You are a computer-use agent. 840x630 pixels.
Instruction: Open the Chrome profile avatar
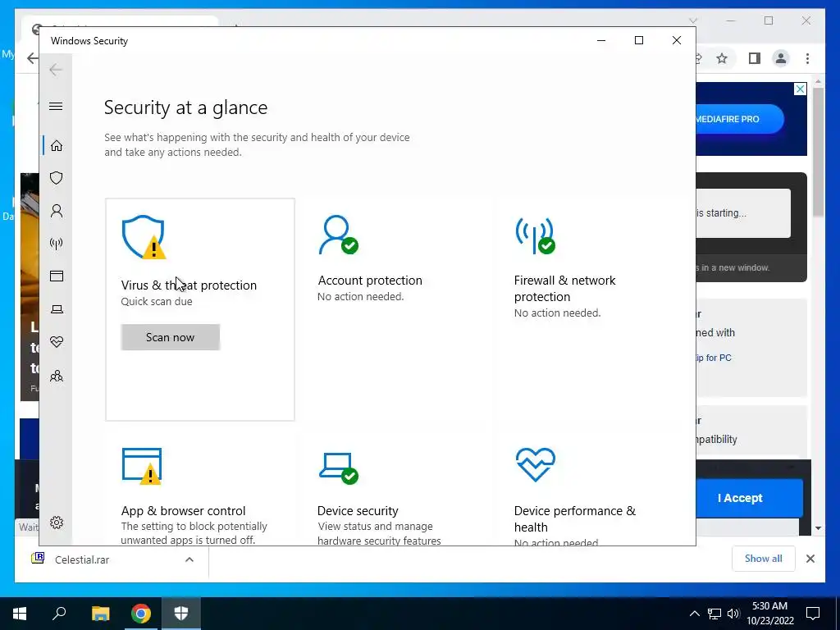[x=781, y=58]
